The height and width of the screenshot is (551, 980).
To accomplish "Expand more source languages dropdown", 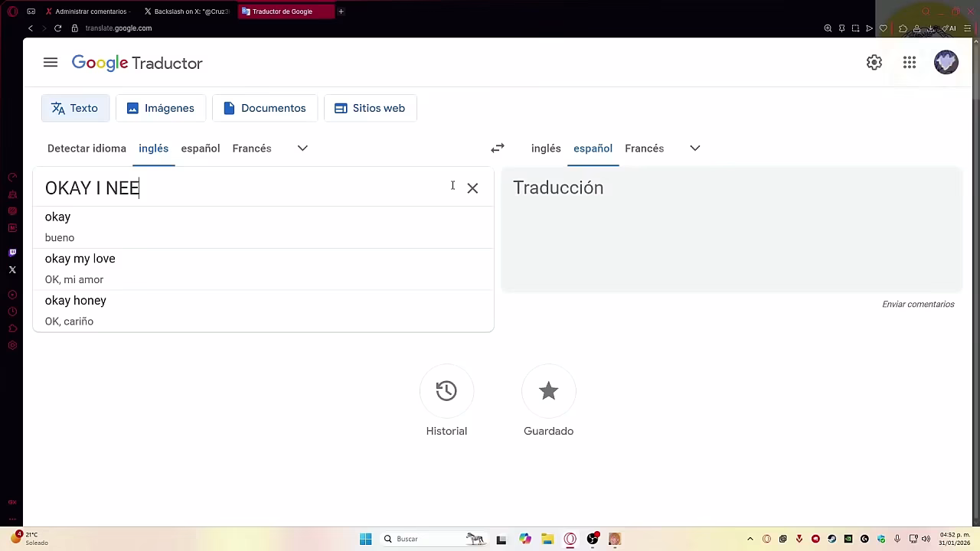I will click(x=302, y=148).
